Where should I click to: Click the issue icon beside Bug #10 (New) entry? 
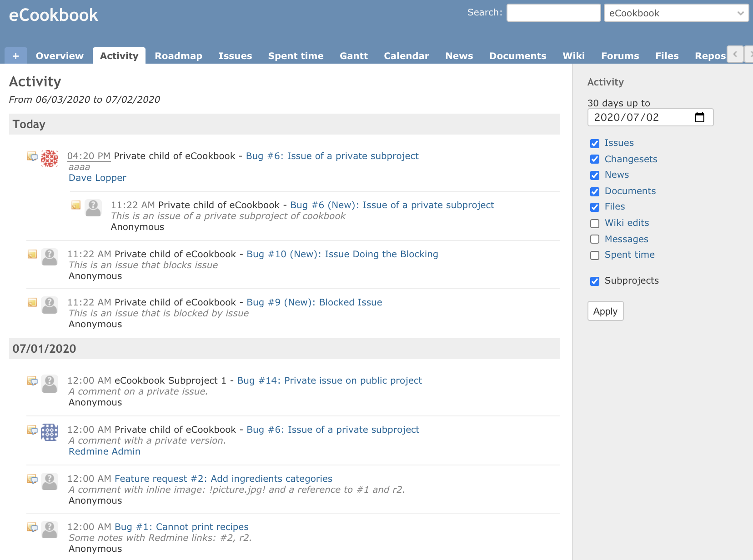[32, 254]
